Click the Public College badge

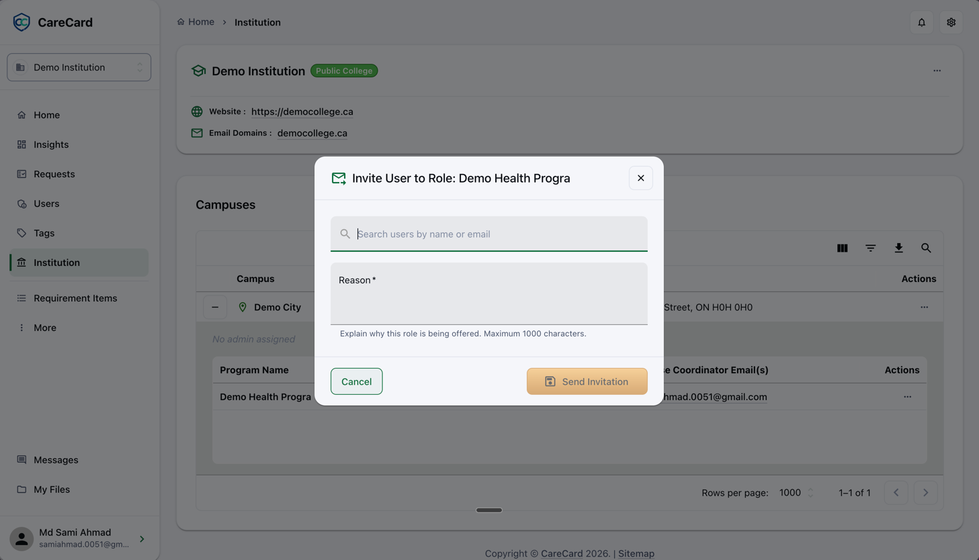click(344, 71)
